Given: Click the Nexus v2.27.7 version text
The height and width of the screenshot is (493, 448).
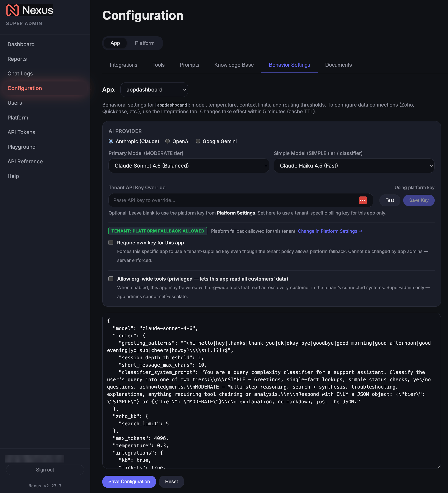Looking at the screenshot, I should (45, 486).
